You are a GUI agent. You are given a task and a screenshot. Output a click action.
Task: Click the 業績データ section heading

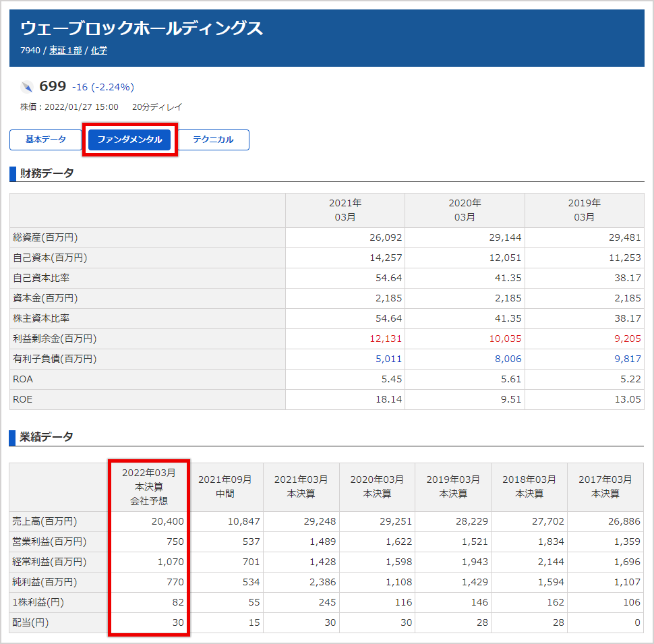[47, 437]
